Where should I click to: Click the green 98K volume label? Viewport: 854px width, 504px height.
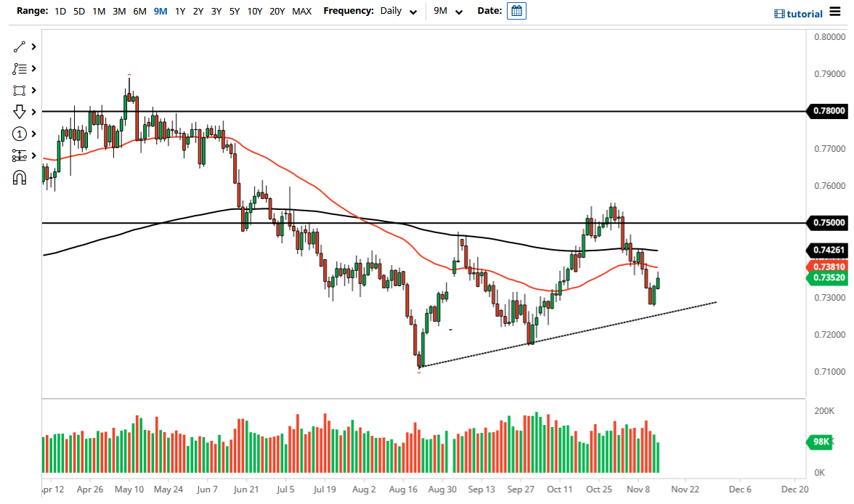(x=820, y=442)
